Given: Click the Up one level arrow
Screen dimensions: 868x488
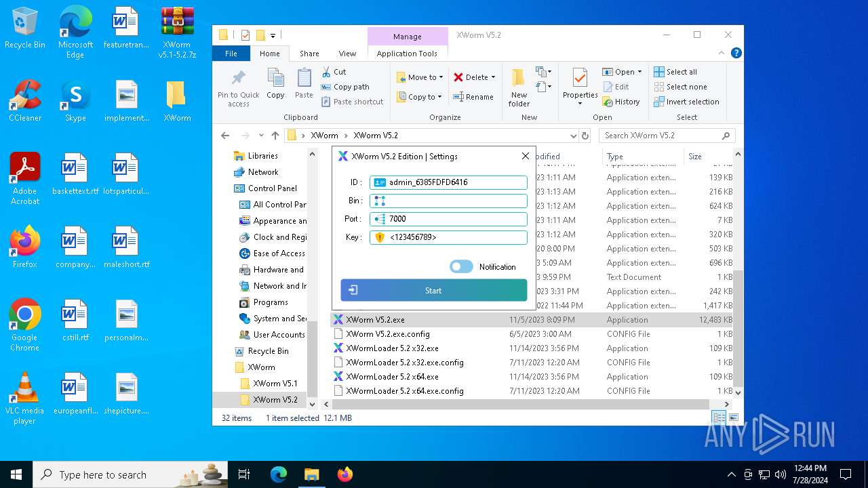Looking at the screenshot, I should tap(275, 136).
